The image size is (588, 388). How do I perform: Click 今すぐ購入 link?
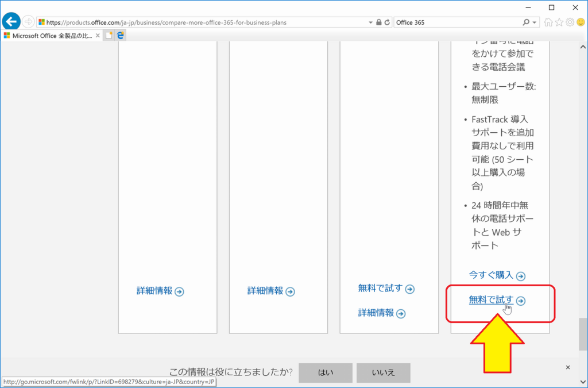tap(491, 275)
